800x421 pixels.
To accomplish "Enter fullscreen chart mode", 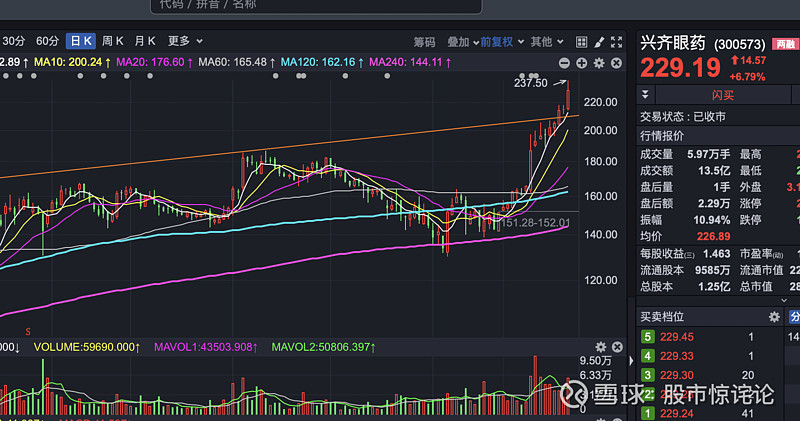I will tap(617, 42).
